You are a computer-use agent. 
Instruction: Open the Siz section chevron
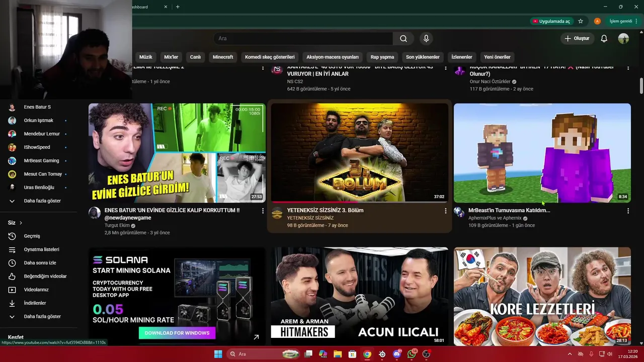pyautogui.click(x=21, y=223)
